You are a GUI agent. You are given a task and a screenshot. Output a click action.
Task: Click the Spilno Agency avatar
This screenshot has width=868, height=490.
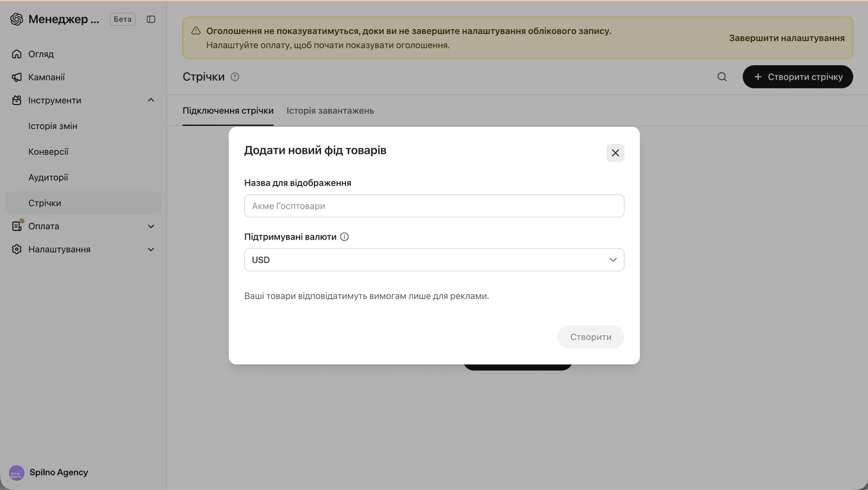17,473
